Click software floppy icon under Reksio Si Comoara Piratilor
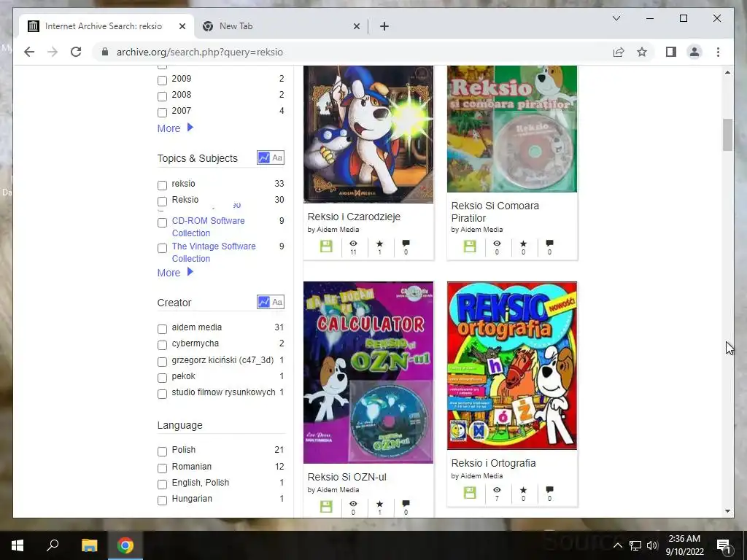 click(470, 246)
